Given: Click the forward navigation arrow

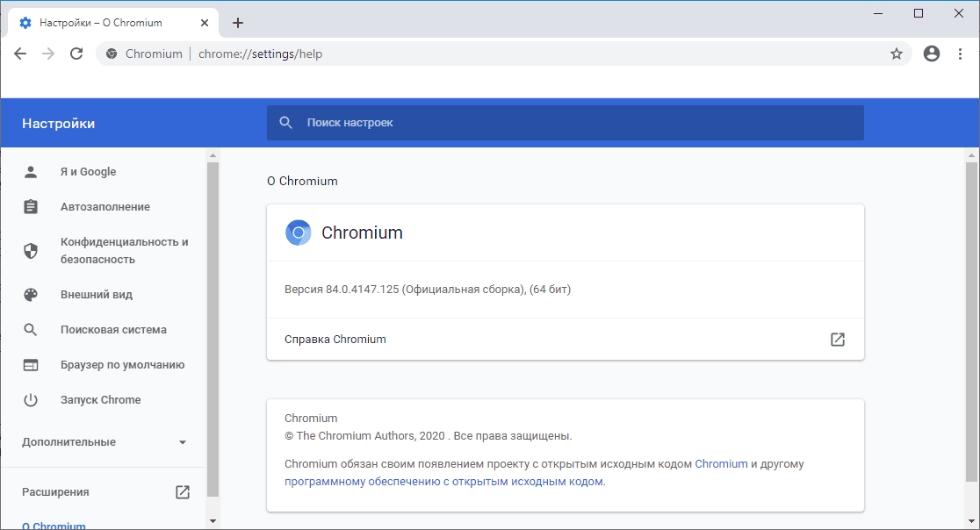Looking at the screenshot, I should [x=48, y=54].
